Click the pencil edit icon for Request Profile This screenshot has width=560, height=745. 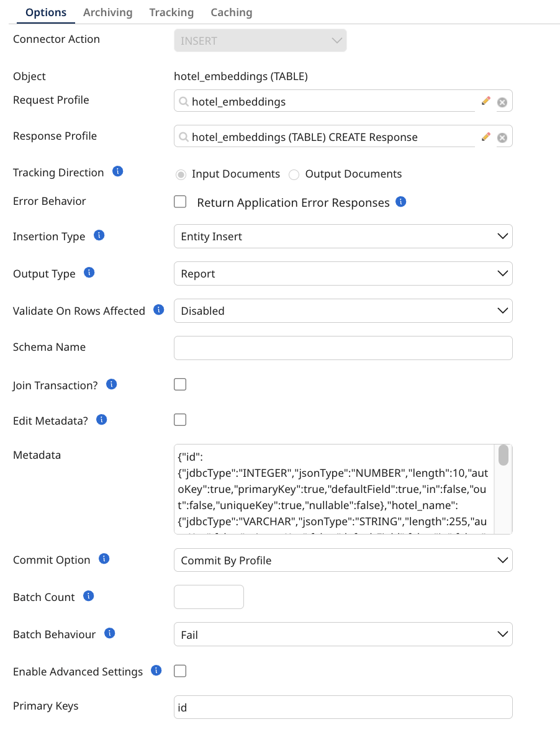pos(485,101)
